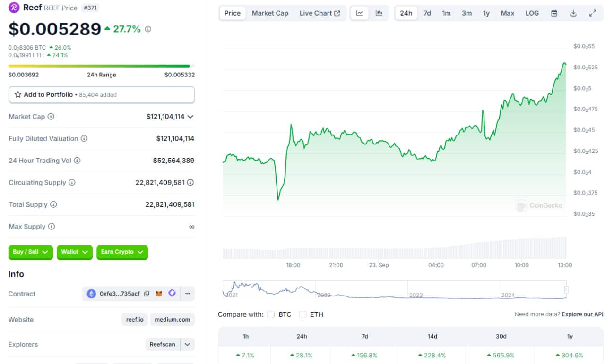
Task: Click Add to Portfolio button
Action: [x=102, y=94]
